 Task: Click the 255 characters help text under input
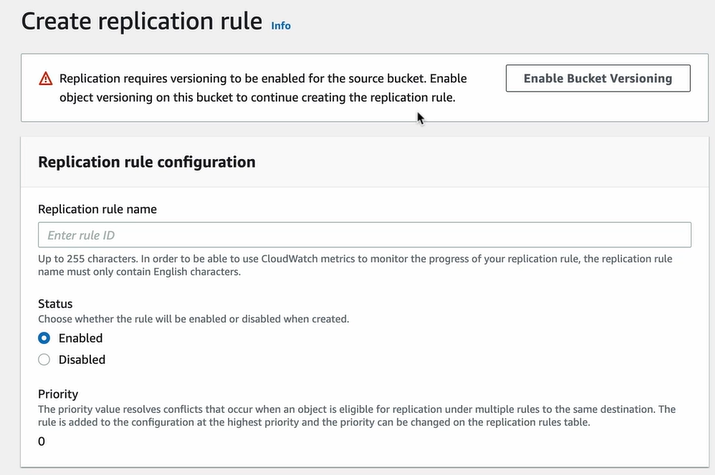point(355,265)
